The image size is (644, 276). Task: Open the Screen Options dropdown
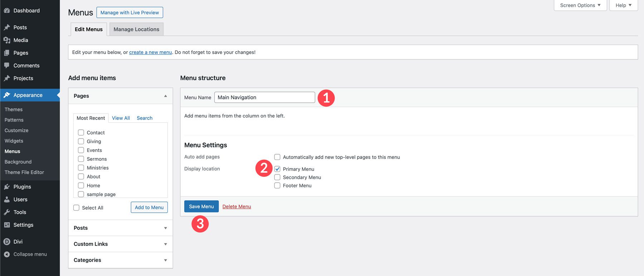(580, 5)
